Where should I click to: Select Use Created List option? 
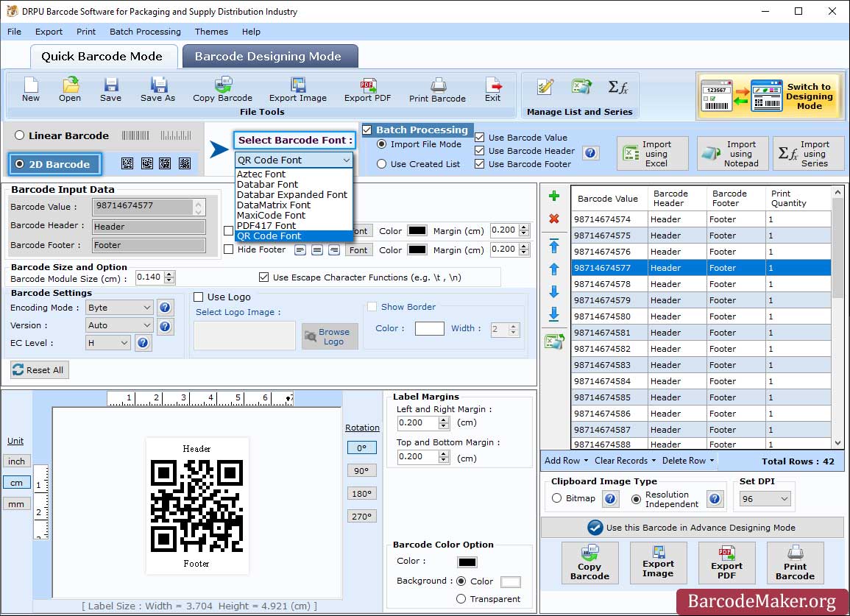[382, 164]
